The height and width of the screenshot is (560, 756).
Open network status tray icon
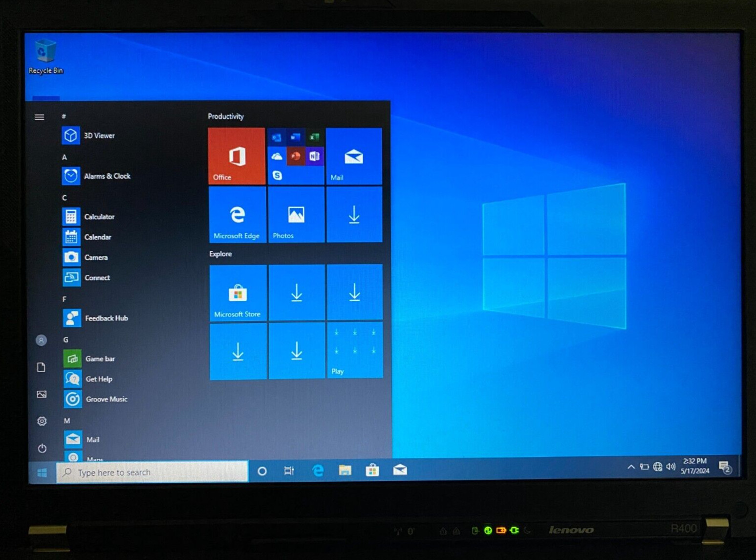point(658,467)
